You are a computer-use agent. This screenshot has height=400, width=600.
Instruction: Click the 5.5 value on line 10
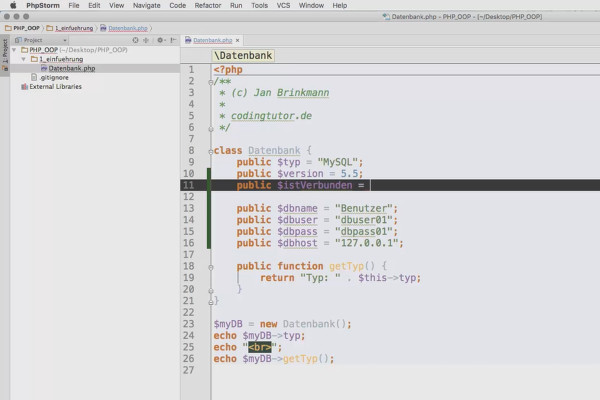click(x=349, y=174)
